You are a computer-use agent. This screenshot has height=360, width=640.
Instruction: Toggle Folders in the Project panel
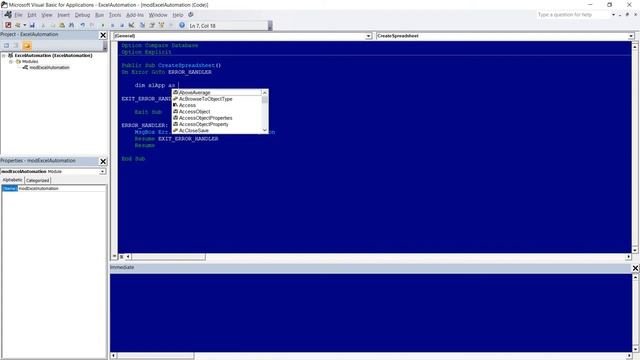pos(27,45)
